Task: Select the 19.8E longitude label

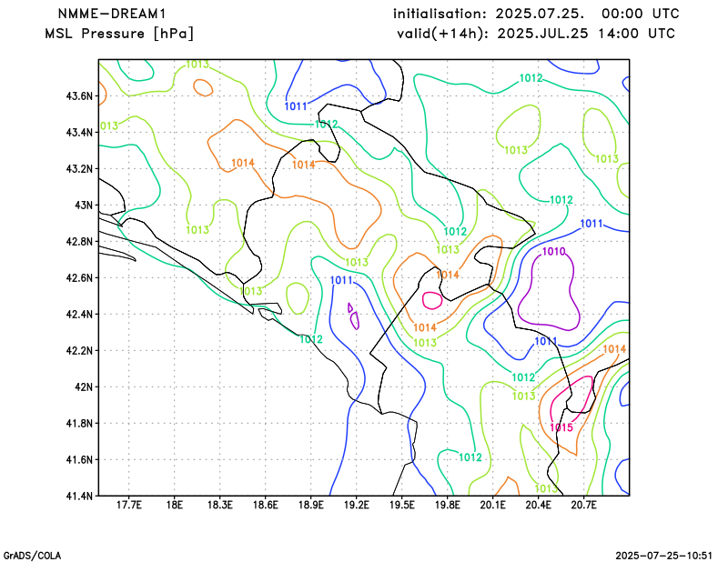Action: point(448,505)
